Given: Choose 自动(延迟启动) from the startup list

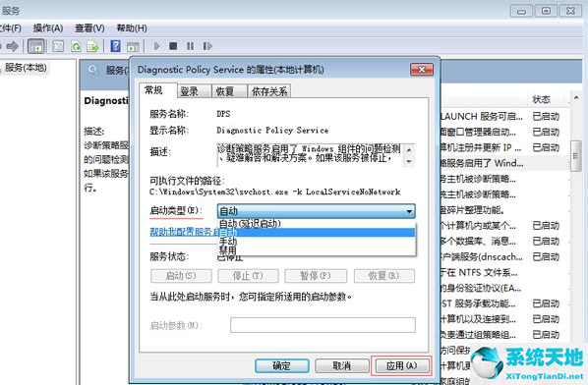Looking at the screenshot, I should [317, 224].
